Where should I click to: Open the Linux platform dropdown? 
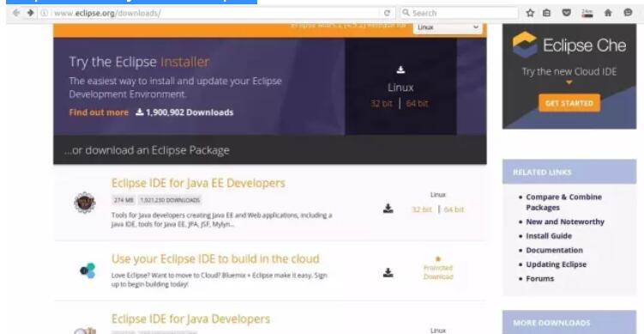click(x=448, y=28)
